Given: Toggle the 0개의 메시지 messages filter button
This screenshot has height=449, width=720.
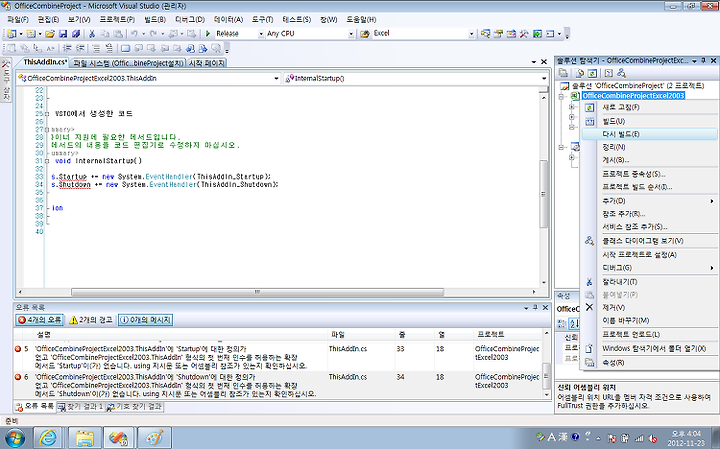Looking at the screenshot, I should coord(146,320).
